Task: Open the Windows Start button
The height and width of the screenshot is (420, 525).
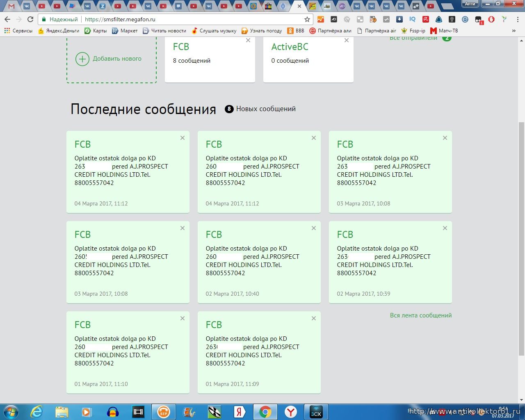Action: point(11,412)
